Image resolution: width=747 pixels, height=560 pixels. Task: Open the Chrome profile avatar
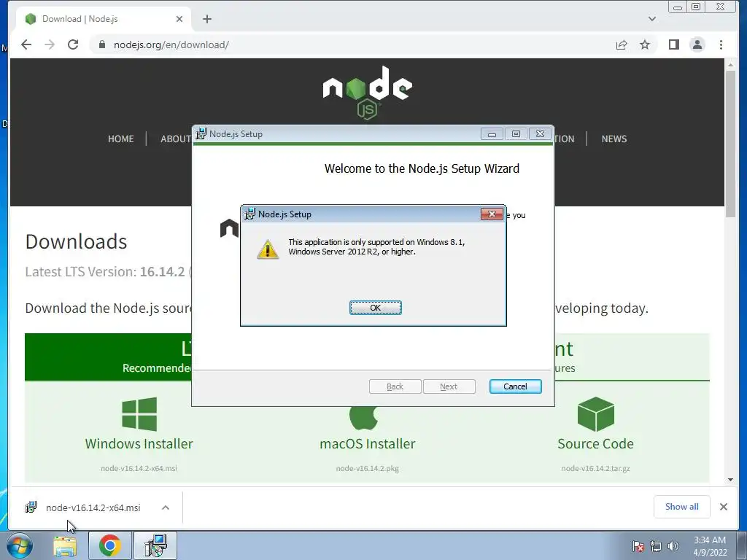coord(697,44)
